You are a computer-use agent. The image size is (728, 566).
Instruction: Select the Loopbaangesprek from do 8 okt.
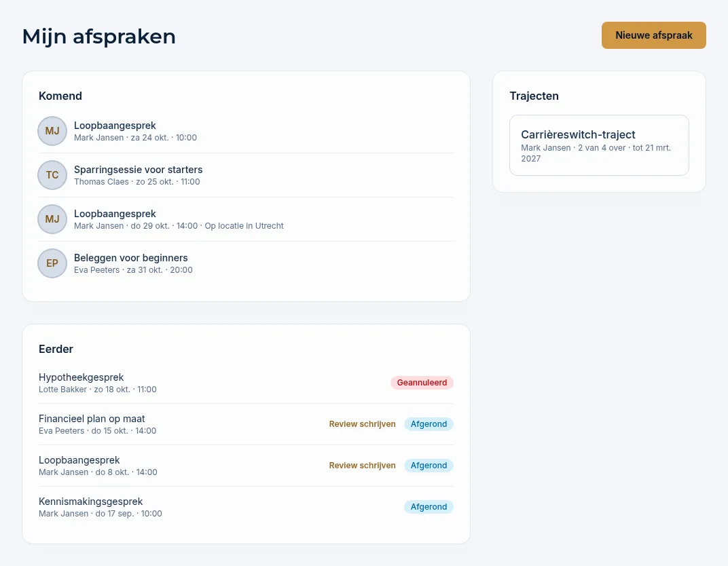[246, 466]
